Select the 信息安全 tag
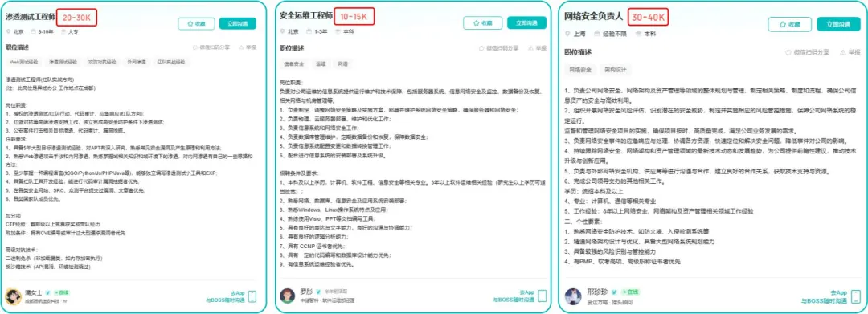This screenshot has height=314, width=868. pyautogui.click(x=294, y=63)
